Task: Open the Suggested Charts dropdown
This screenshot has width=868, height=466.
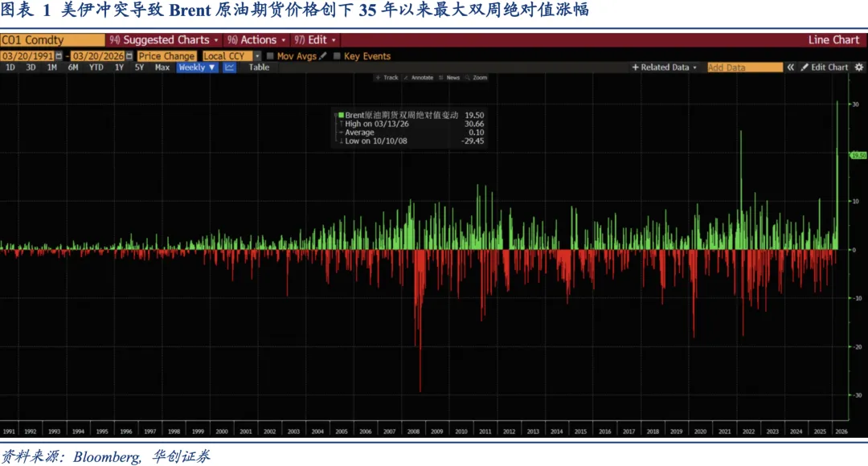Action: pos(164,40)
